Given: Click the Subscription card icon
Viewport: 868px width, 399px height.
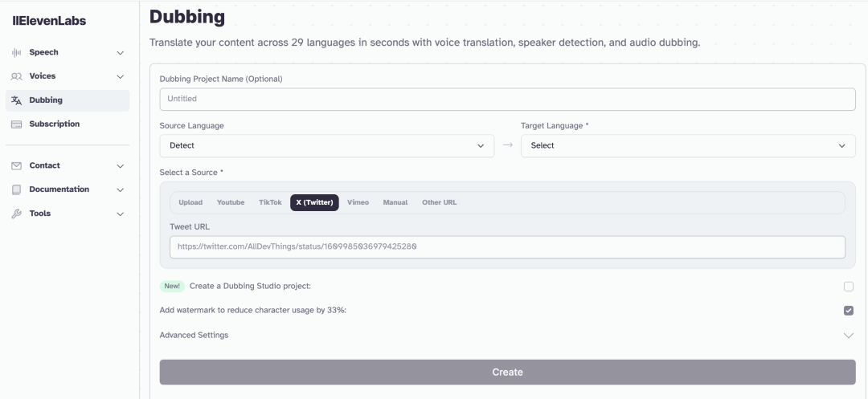Looking at the screenshot, I should point(16,124).
